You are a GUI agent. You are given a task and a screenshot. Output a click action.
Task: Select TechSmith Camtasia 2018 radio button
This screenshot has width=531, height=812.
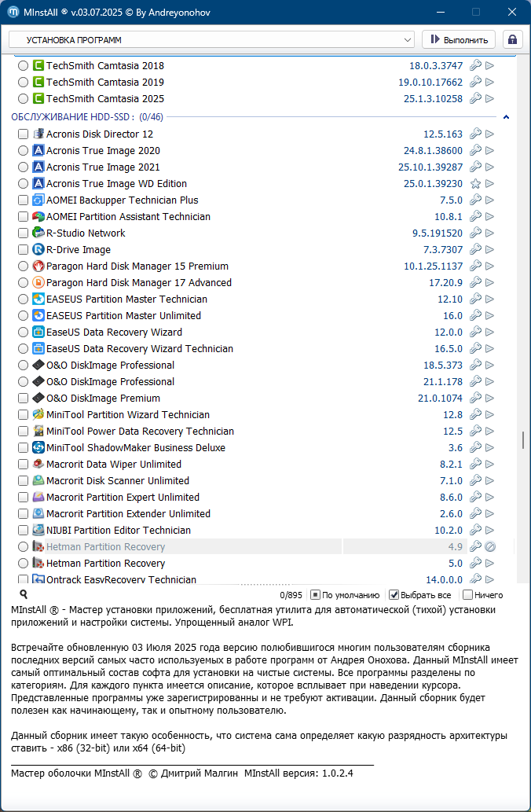(23, 66)
